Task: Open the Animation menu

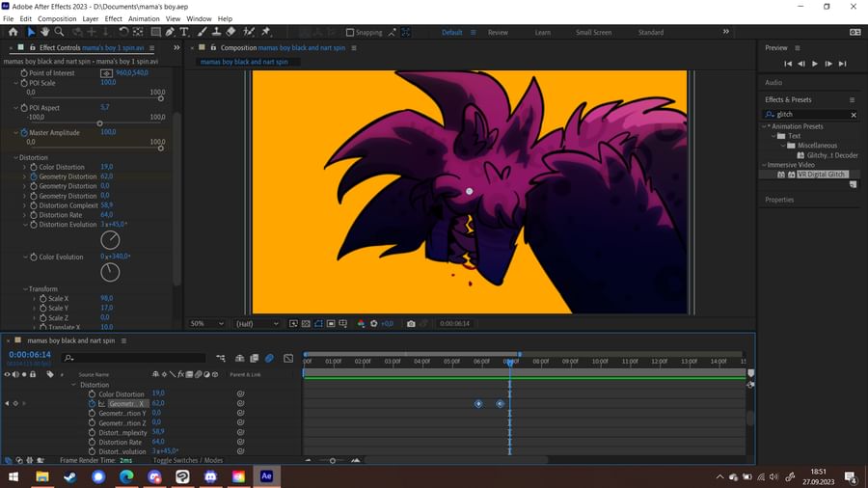Action: tap(144, 19)
